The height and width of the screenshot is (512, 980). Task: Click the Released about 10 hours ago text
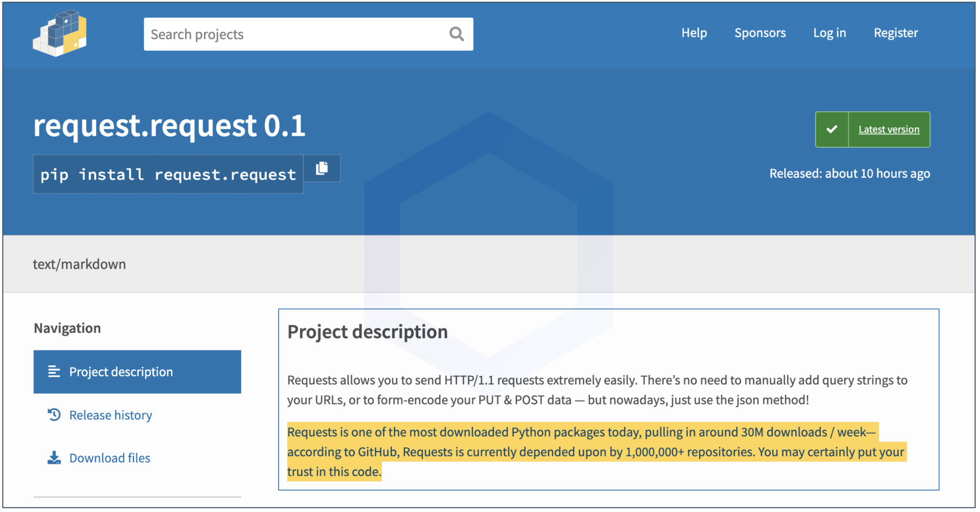849,173
